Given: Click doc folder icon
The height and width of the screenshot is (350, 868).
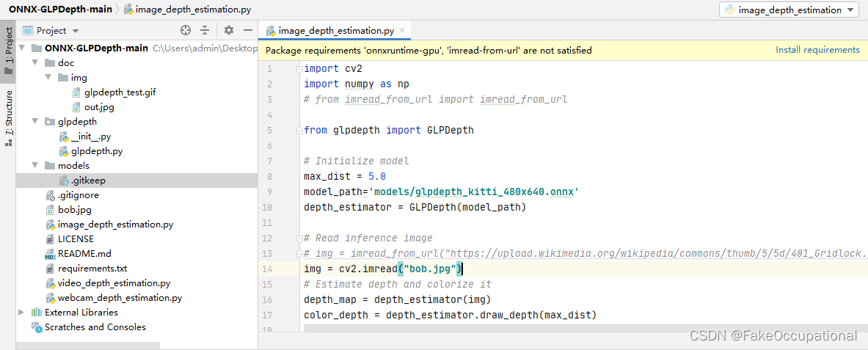Looking at the screenshot, I should pyautogui.click(x=51, y=62).
